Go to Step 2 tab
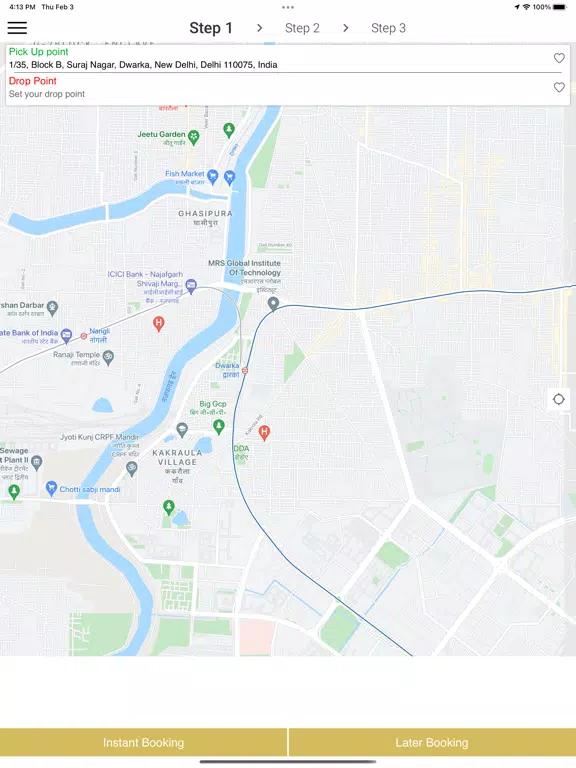This screenshot has width=576, height=768. click(302, 28)
